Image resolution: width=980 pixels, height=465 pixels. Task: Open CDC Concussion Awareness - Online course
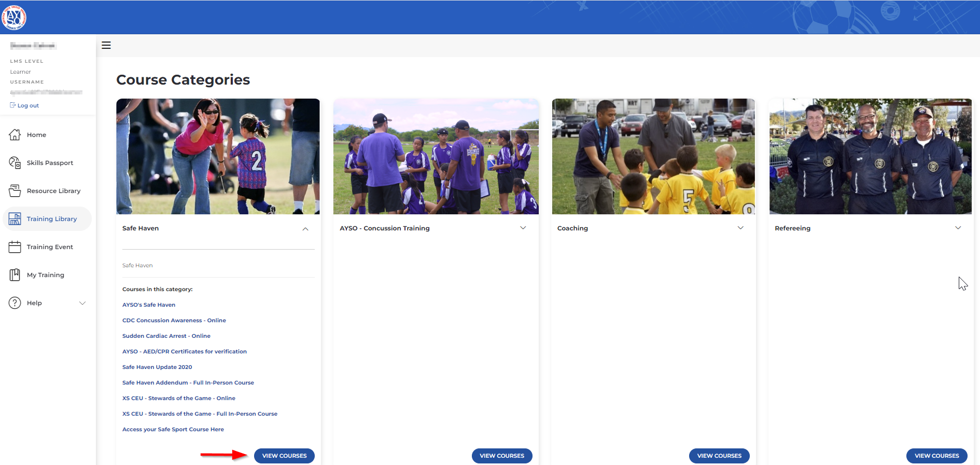(174, 320)
